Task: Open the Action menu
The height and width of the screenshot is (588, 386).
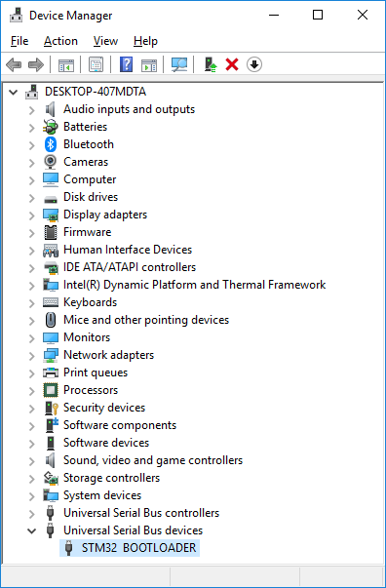Action: tap(60, 41)
